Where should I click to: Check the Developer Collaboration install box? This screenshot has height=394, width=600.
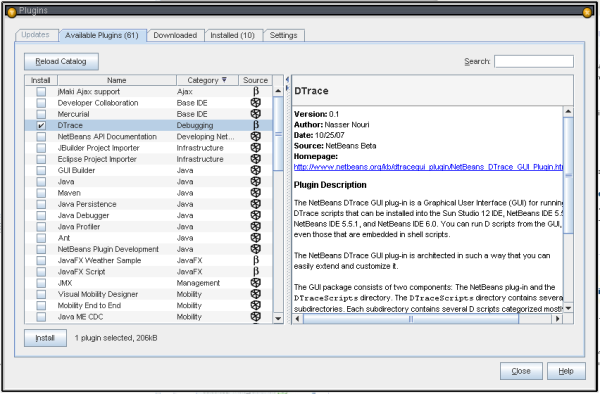point(41,103)
